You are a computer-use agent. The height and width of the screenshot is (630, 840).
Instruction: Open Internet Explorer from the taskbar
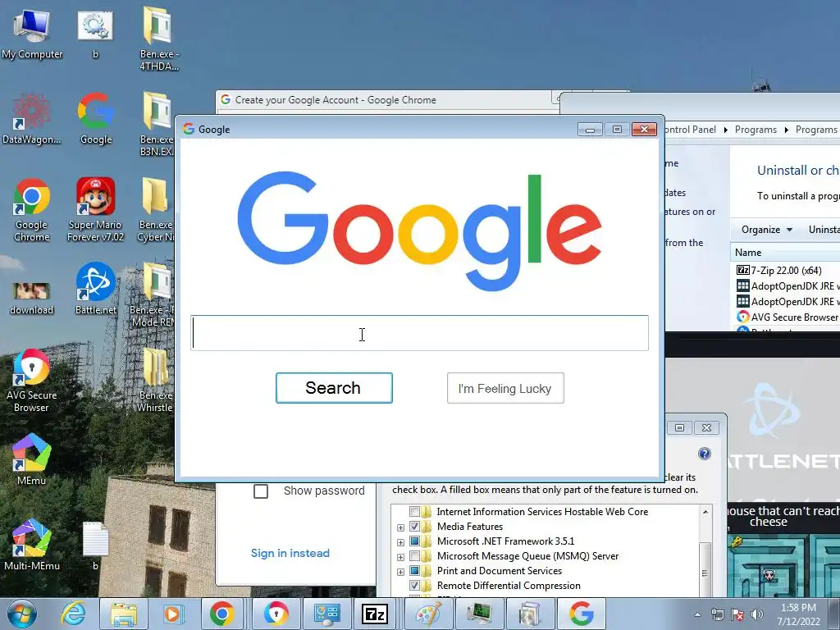(73, 614)
